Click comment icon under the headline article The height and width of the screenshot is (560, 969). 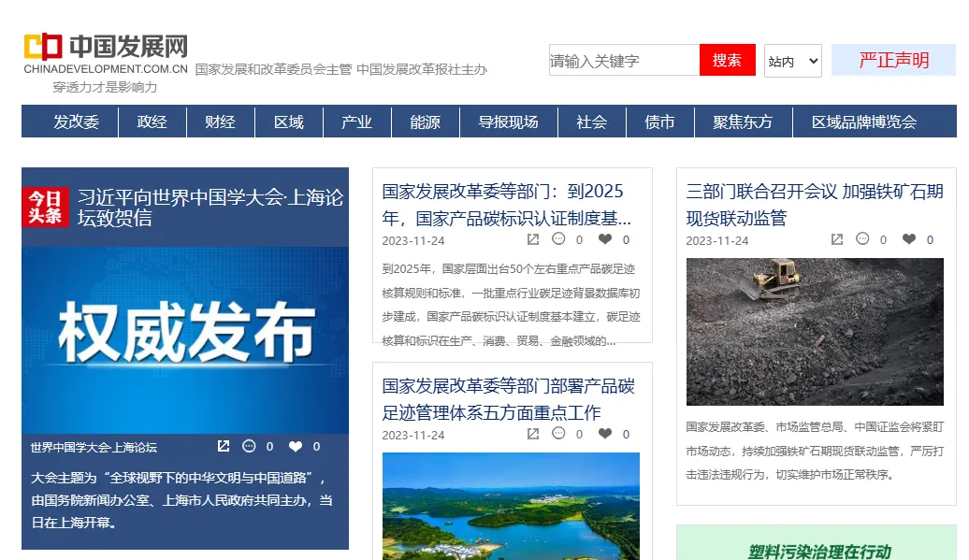coord(249,447)
